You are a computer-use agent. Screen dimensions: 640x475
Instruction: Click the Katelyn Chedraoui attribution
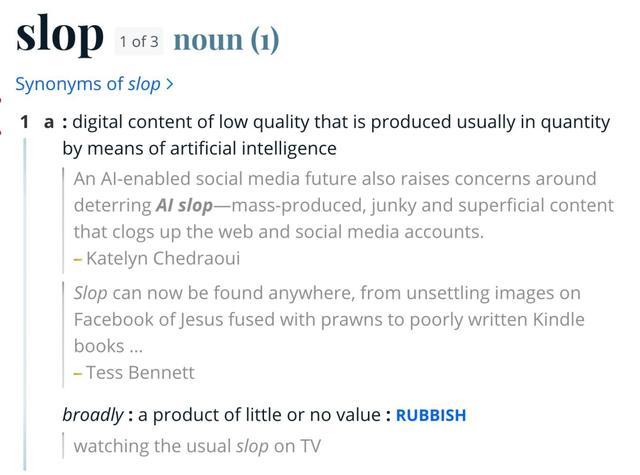pos(163,258)
